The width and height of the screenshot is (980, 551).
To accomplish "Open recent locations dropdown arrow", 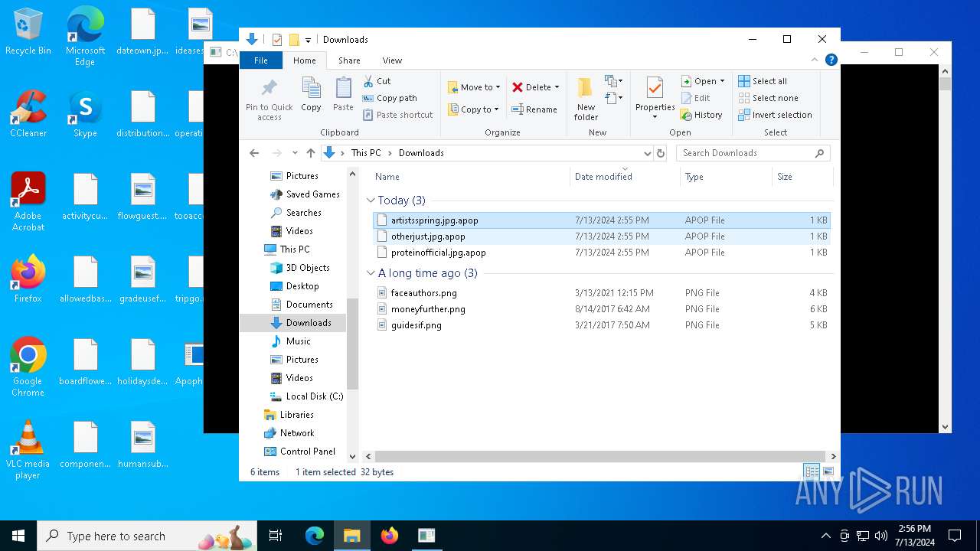I will [x=295, y=153].
